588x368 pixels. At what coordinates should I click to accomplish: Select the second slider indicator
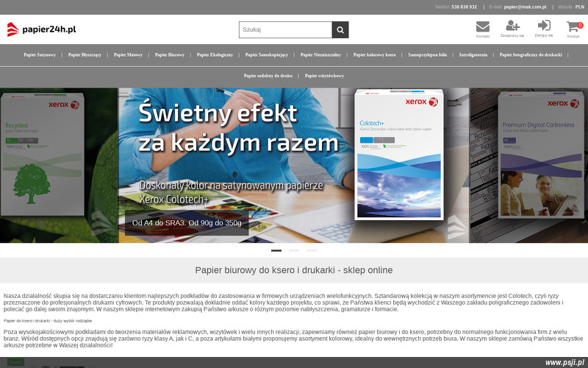coord(294,250)
